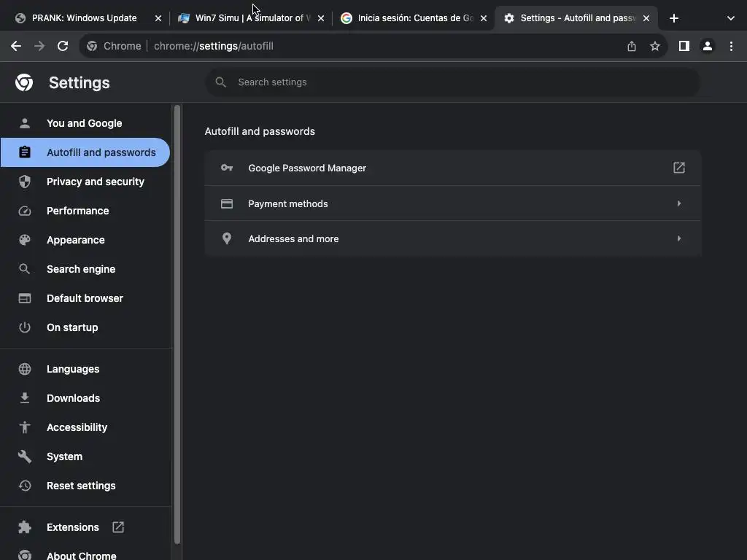Close the Inicia sesión Google tab

tap(483, 18)
